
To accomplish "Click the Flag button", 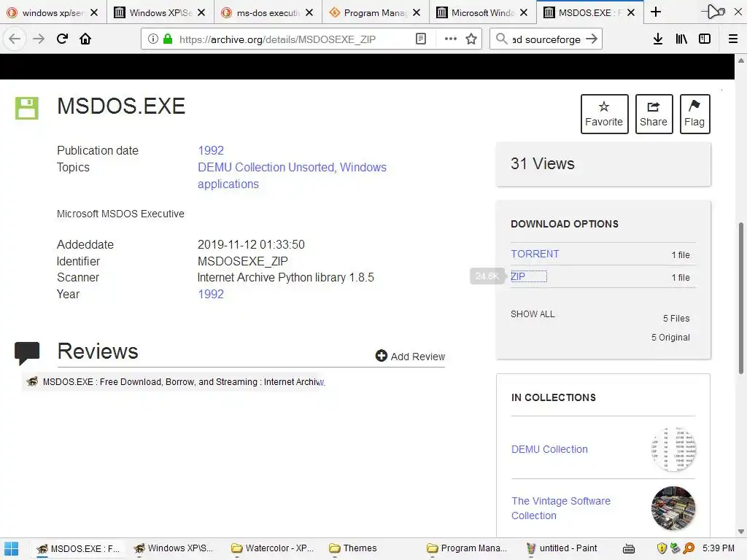I will 694,114.
